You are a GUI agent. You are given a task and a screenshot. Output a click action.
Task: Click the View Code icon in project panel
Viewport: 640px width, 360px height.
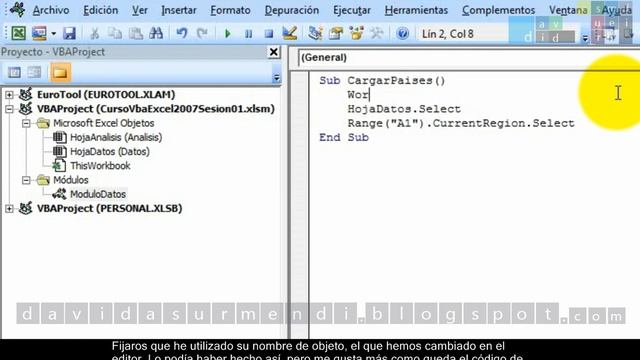coord(14,72)
